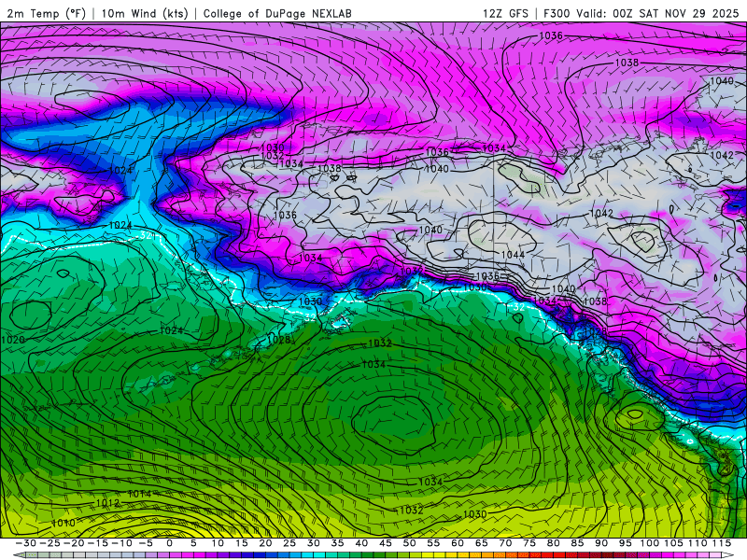
Task: Click the 85 tick on the temperature scale
Action: click(577, 543)
